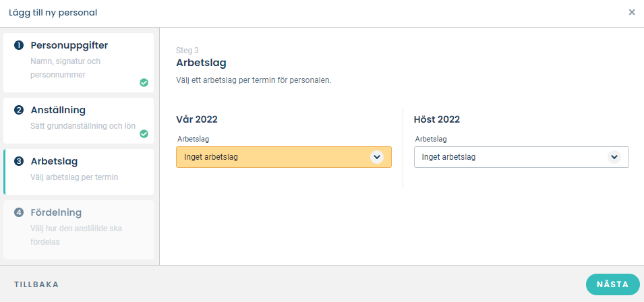Expand the Vår 2022 chevron arrow

point(377,157)
